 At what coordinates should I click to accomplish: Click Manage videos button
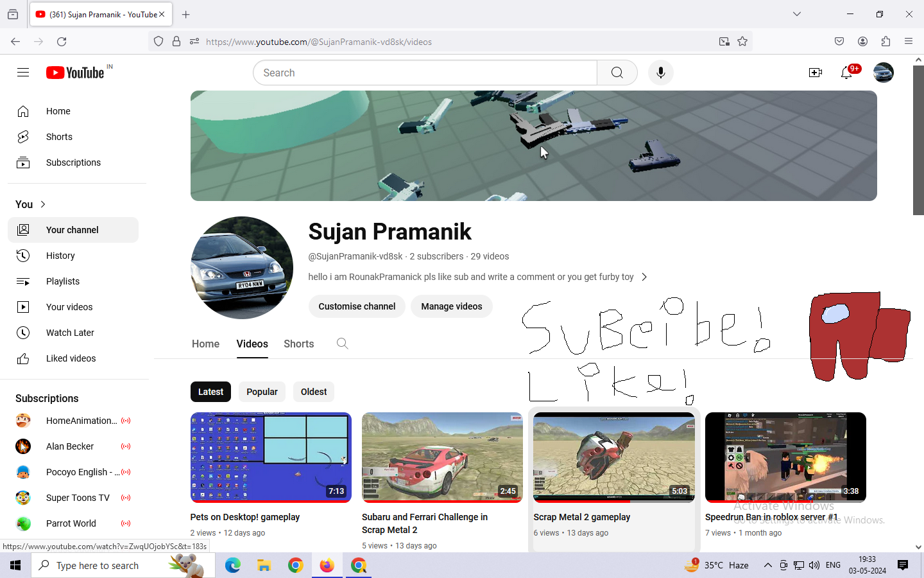pyautogui.click(x=452, y=306)
